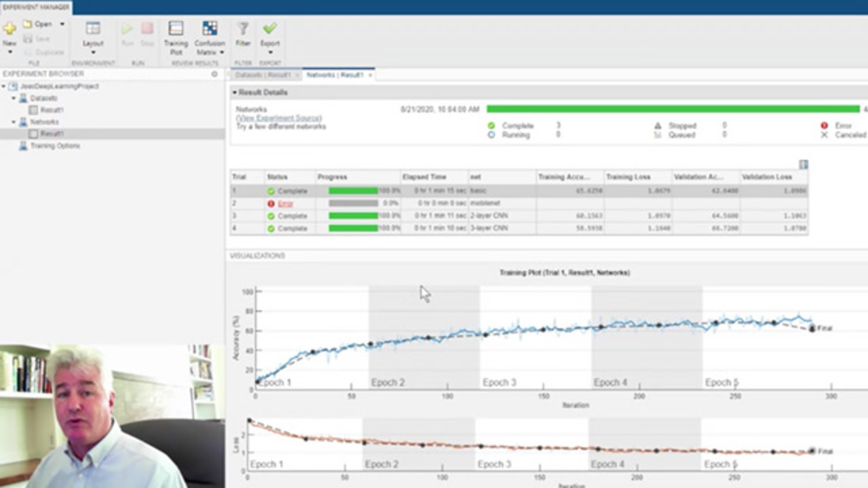Open the Layout menu icon

[93, 29]
